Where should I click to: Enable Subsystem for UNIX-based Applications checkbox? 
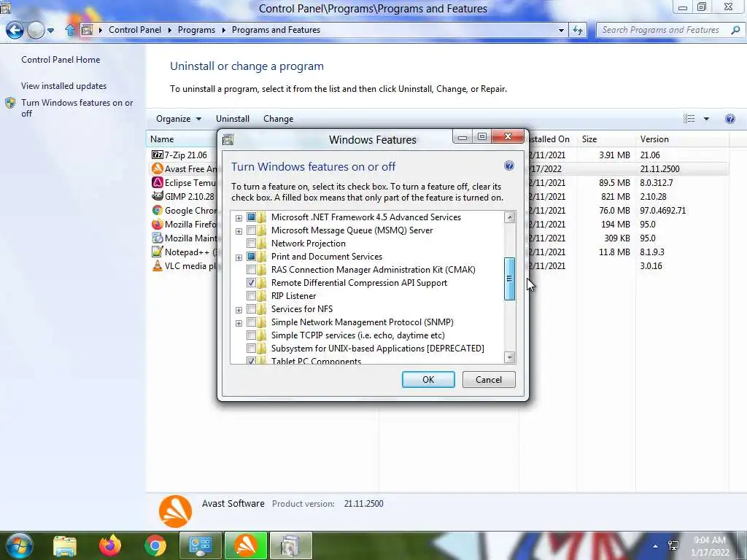[x=251, y=348]
